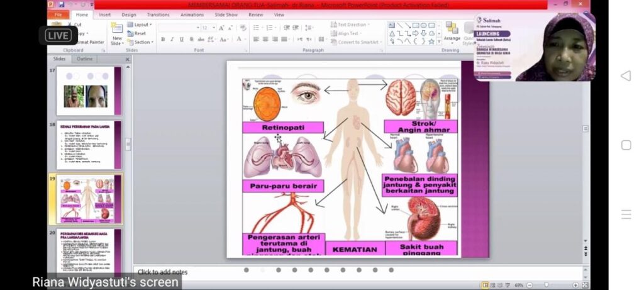Toggle Normal view in the status bar

click(485, 285)
